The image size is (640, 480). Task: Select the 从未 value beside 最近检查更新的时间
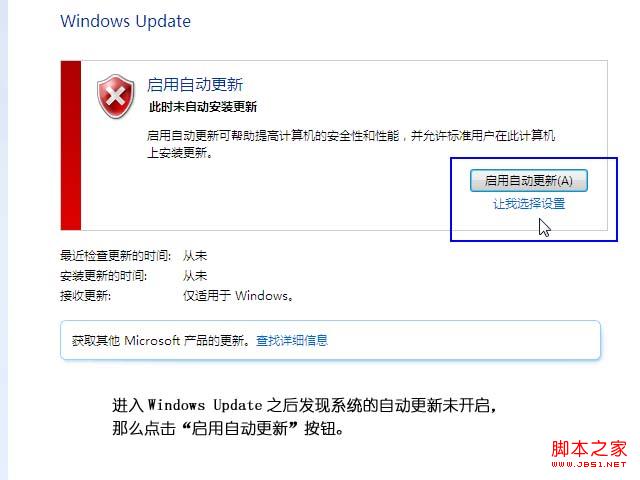point(195,256)
